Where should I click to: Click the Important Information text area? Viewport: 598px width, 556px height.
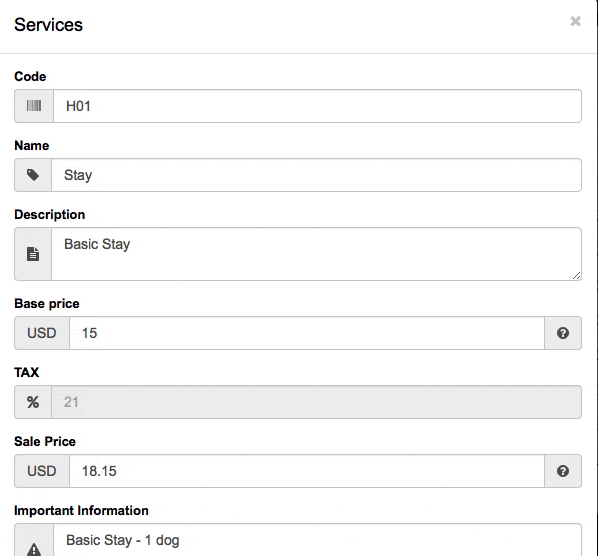(317, 540)
